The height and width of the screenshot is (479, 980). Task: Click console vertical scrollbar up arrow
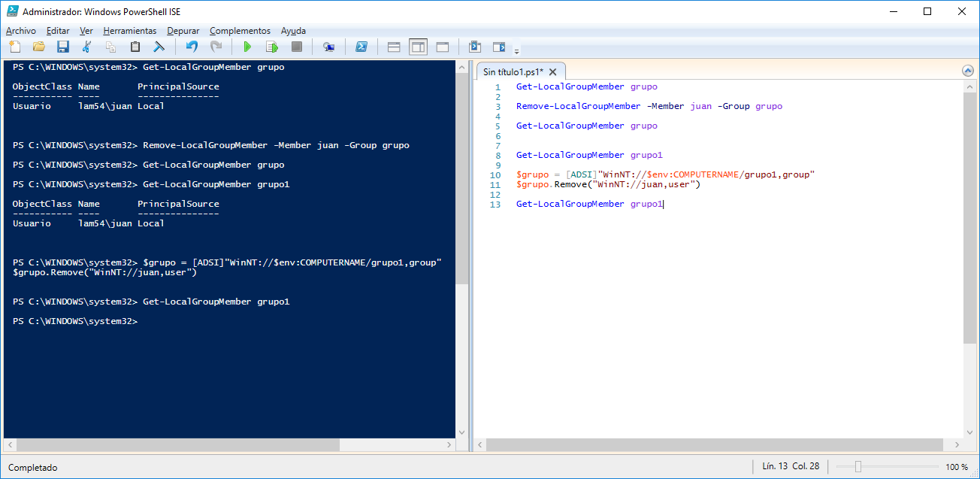[461, 67]
